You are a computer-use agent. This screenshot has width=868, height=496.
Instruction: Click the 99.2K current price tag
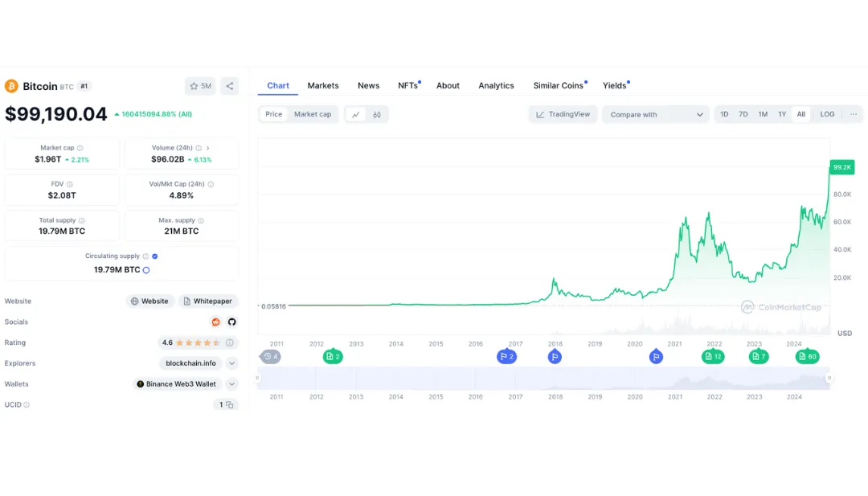(842, 167)
